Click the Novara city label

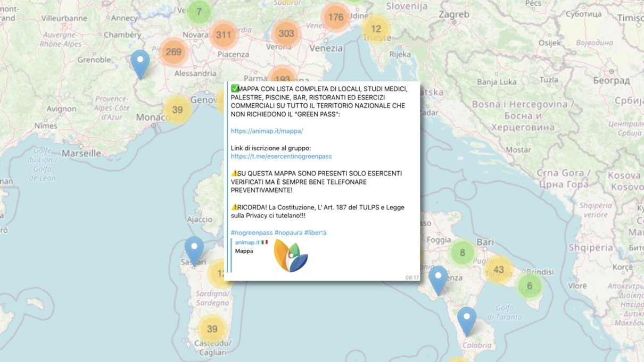(195, 35)
